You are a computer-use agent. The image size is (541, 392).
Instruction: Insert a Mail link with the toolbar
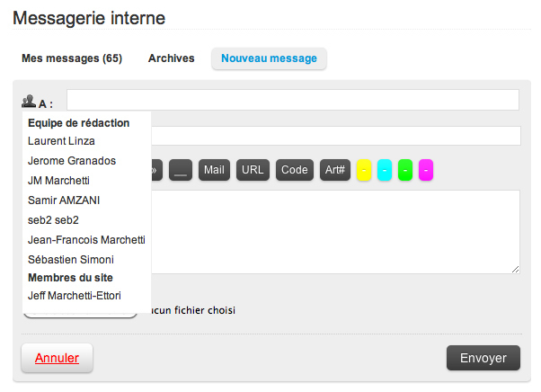[215, 170]
